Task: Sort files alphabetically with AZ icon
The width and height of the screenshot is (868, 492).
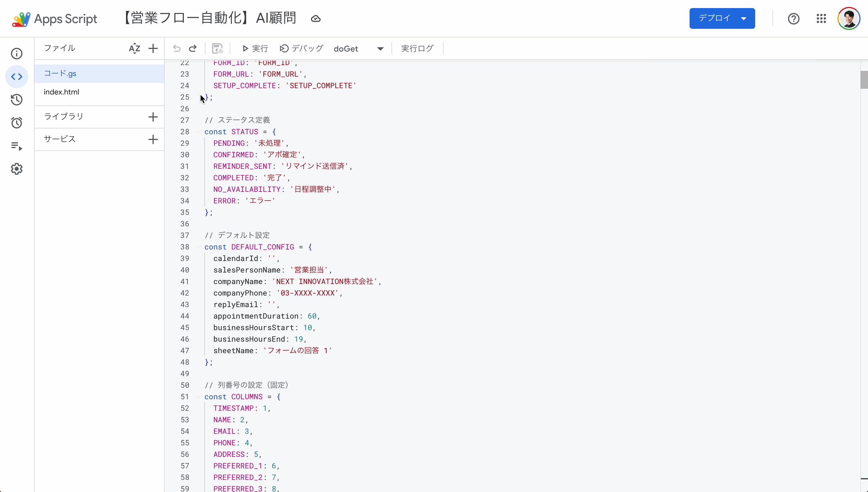Action: point(134,48)
